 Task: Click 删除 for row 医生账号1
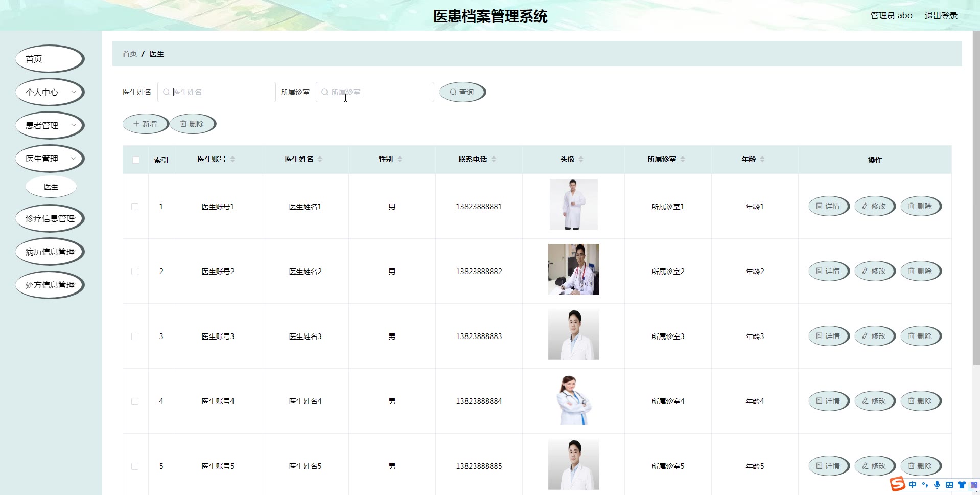[x=920, y=206]
